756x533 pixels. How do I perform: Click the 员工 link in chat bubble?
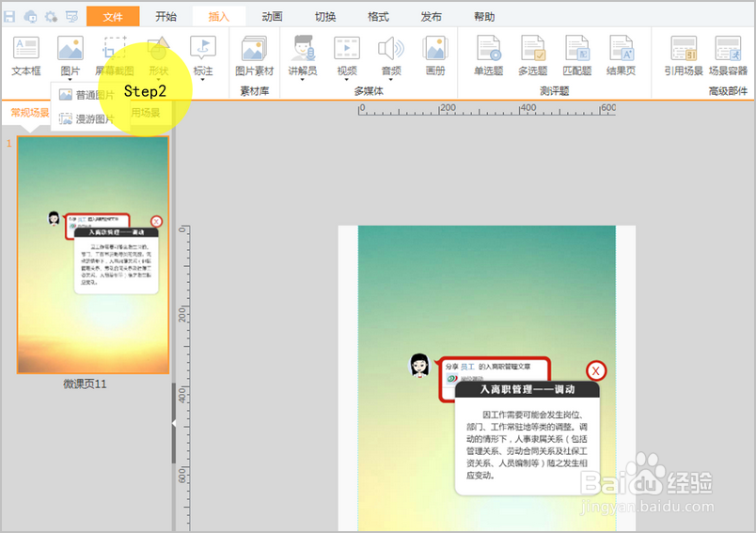coord(467,367)
